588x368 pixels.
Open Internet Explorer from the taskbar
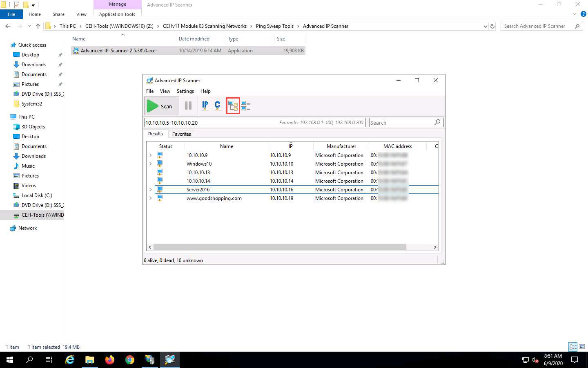point(70,360)
